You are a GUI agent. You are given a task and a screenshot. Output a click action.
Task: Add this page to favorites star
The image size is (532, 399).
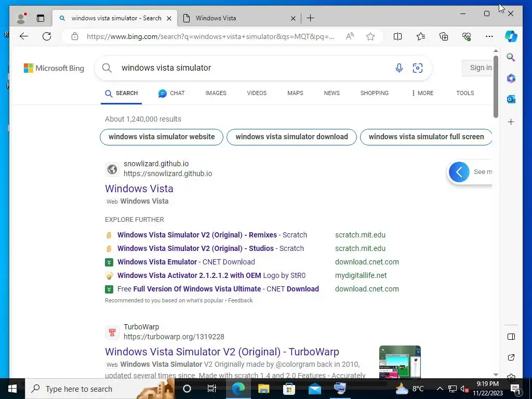tap(370, 36)
